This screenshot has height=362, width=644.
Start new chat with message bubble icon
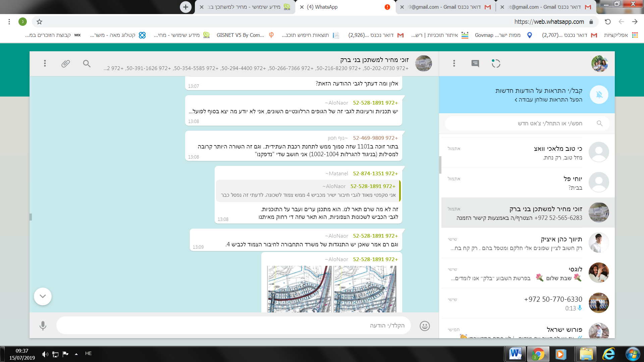tap(475, 63)
